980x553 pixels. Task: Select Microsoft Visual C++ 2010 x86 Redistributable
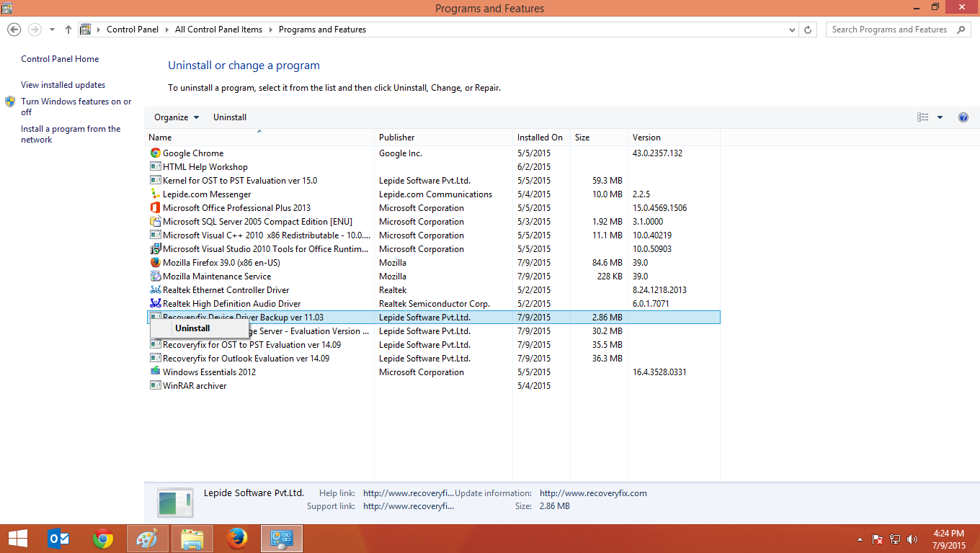coord(433,235)
